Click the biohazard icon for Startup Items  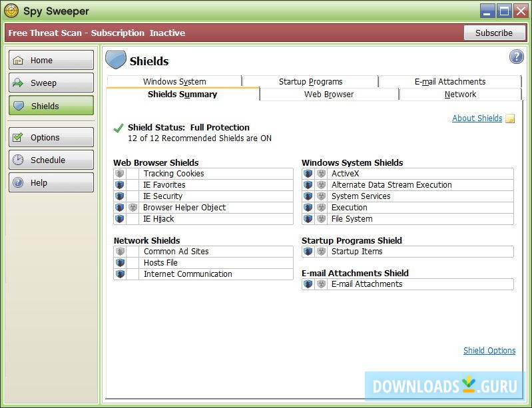click(321, 252)
